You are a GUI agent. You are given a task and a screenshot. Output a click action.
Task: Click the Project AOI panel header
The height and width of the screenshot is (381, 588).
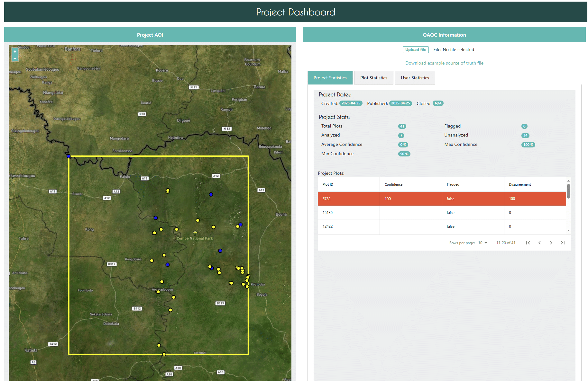(x=150, y=35)
